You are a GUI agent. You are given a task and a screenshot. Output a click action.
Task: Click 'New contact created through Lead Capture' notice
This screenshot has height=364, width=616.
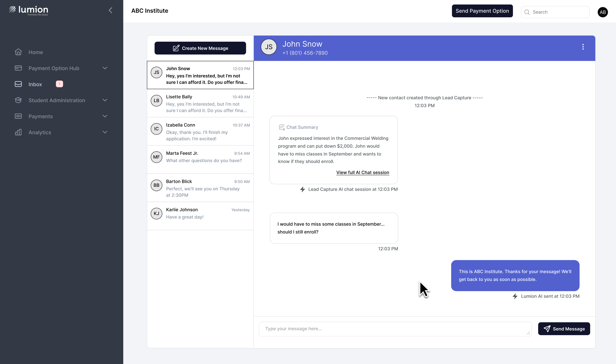point(425,98)
